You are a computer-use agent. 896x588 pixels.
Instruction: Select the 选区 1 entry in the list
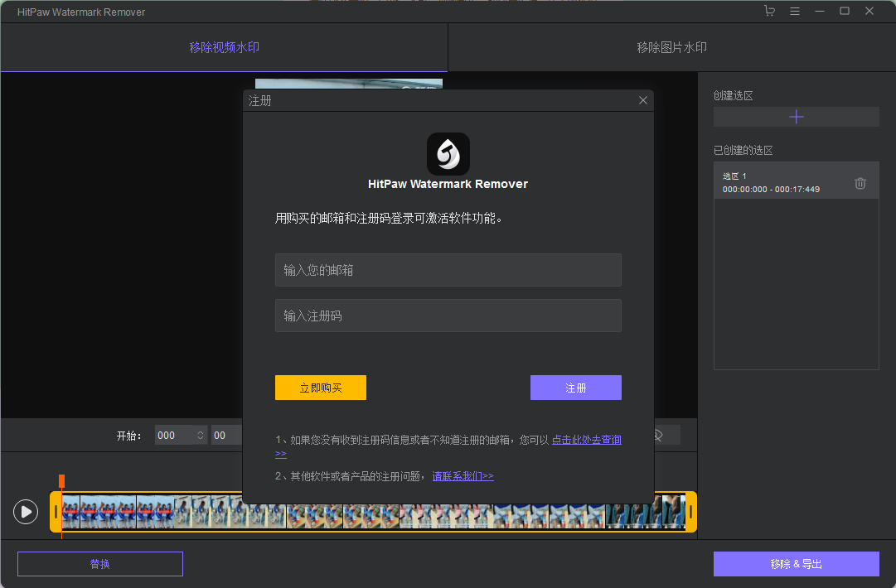click(x=796, y=181)
